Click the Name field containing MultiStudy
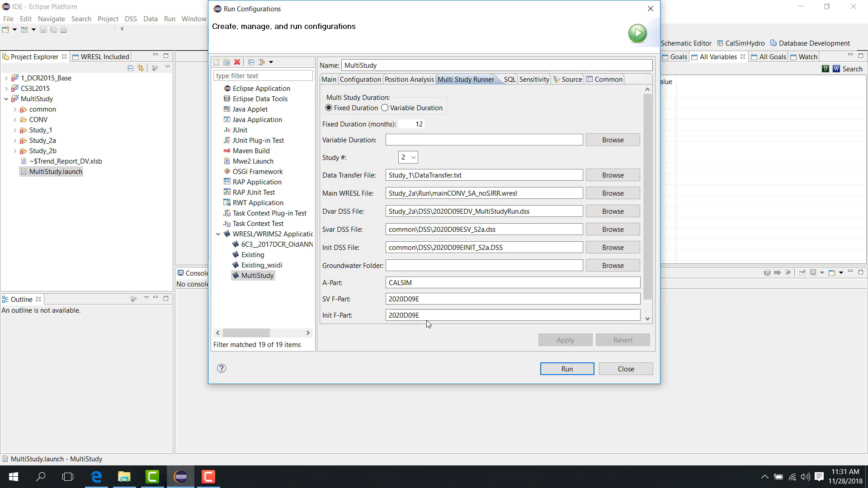Screen dimensions: 868x488 497,65
